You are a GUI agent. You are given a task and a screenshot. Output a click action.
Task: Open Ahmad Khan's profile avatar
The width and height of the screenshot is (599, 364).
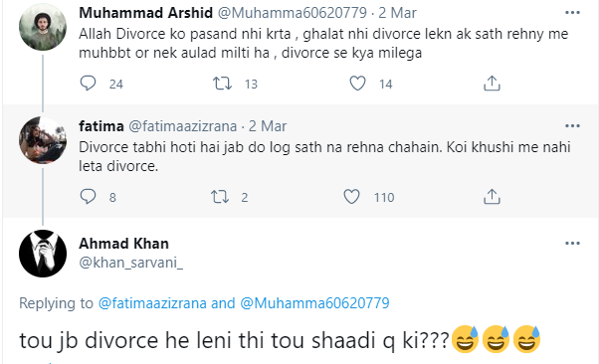click(x=43, y=254)
